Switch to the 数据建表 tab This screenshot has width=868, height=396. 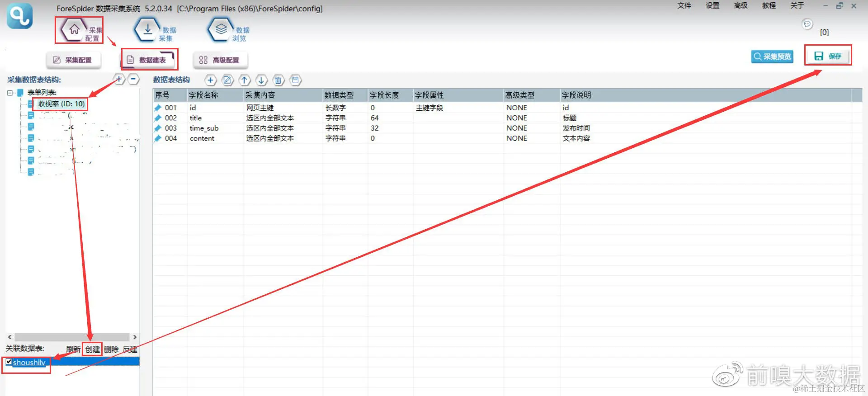coord(147,60)
